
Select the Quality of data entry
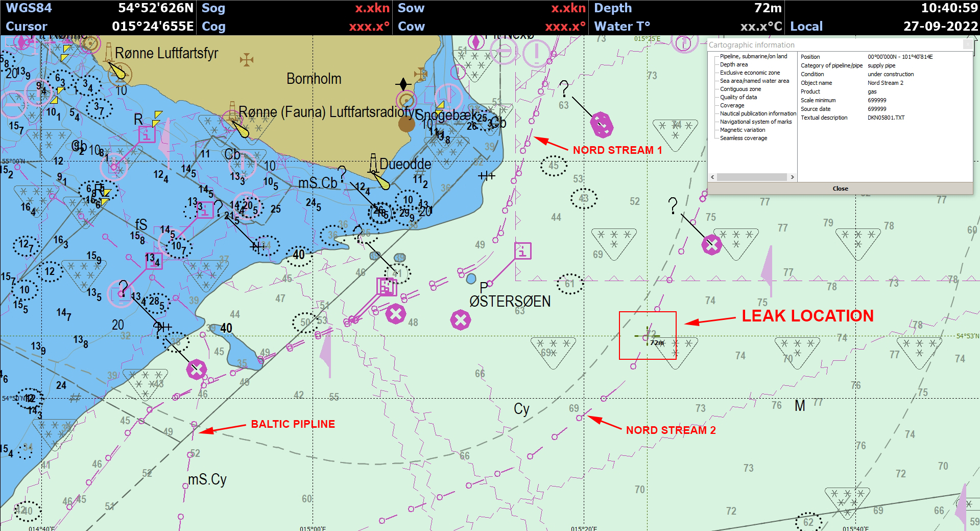coord(738,97)
